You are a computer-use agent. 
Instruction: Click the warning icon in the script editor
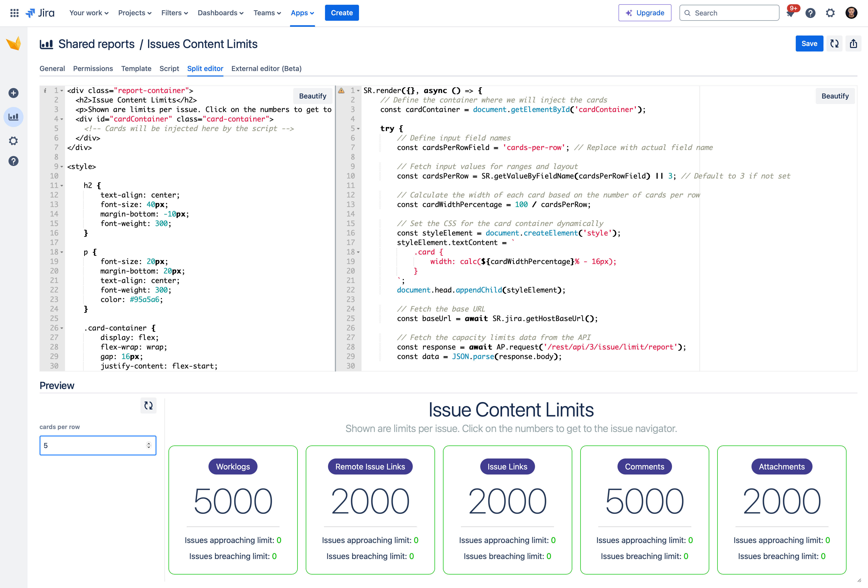[x=341, y=90]
